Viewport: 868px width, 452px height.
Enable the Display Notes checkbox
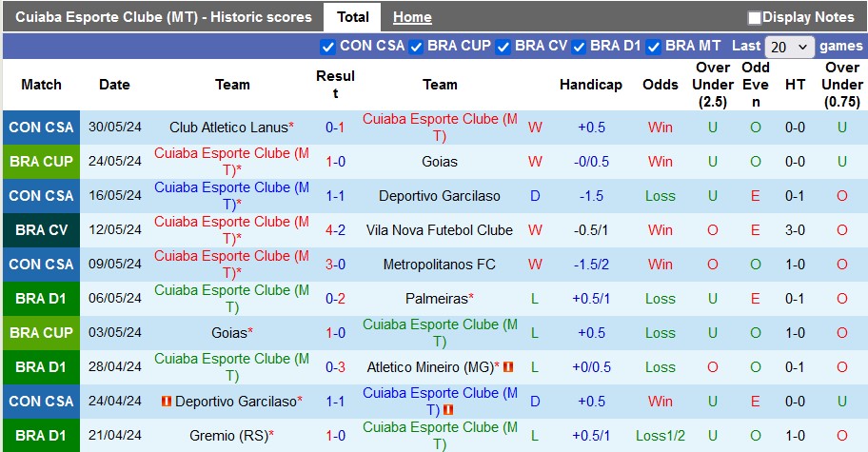[755, 17]
